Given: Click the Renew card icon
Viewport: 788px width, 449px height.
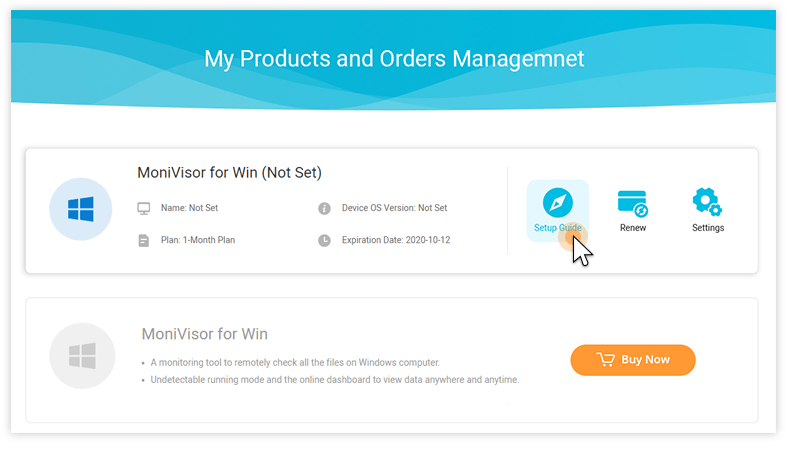Looking at the screenshot, I should click(633, 204).
